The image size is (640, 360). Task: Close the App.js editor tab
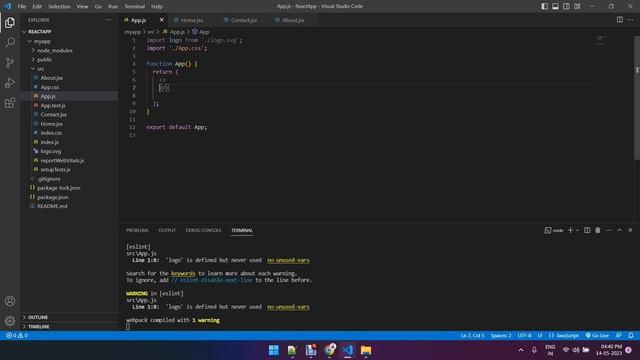point(162,20)
